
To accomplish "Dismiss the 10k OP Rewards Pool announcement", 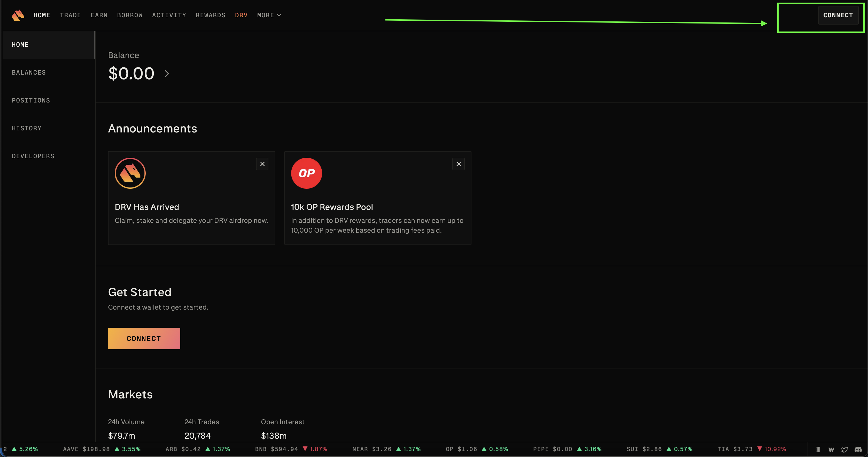I will pos(458,164).
